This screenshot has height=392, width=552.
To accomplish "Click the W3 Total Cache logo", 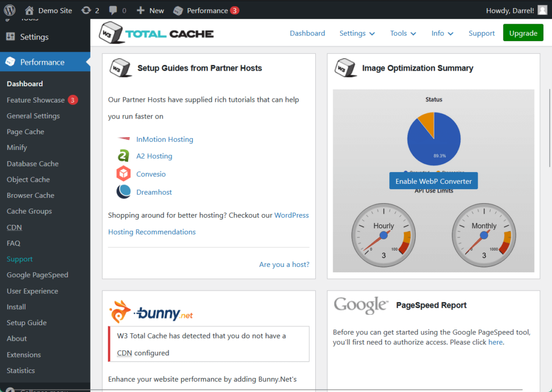I will coord(156,33).
